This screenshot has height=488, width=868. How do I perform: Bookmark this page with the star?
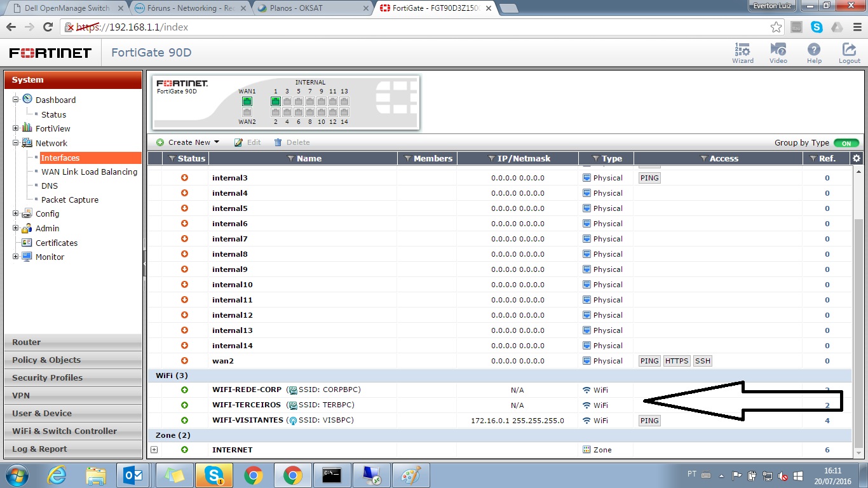[776, 27]
